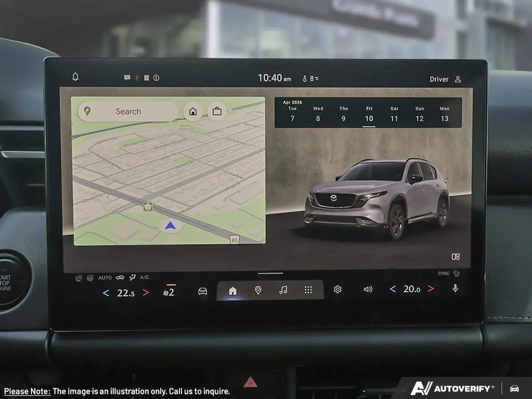Open the vehicle settings car icon
Screen dimensions: 532x399
(x=202, y=291)
